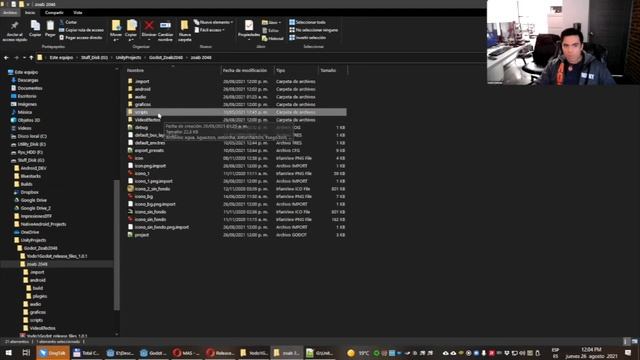640x360 pixels.
Task: Click Invertir selección
Action: tap(307, 38)
